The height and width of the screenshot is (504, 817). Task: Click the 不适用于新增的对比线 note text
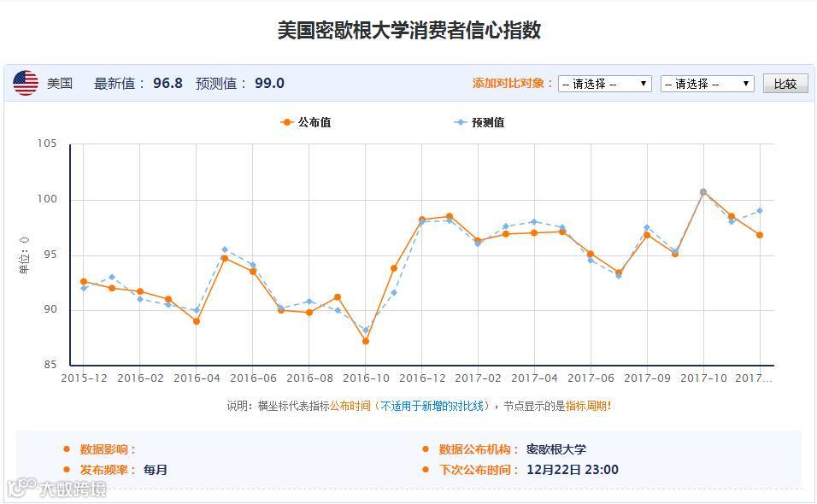click(x=432, y=406)
